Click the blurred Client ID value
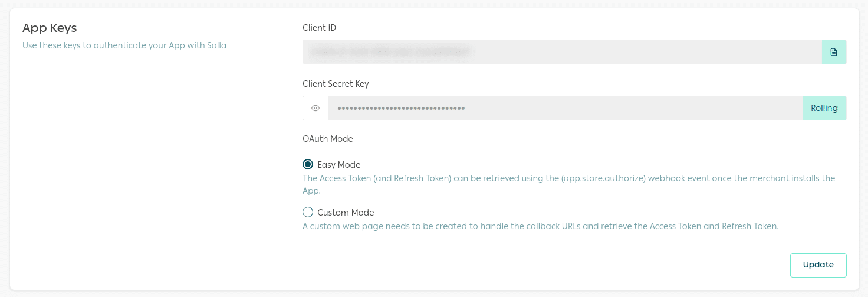Viewport: 868px width, 297px height. point(390,52)
